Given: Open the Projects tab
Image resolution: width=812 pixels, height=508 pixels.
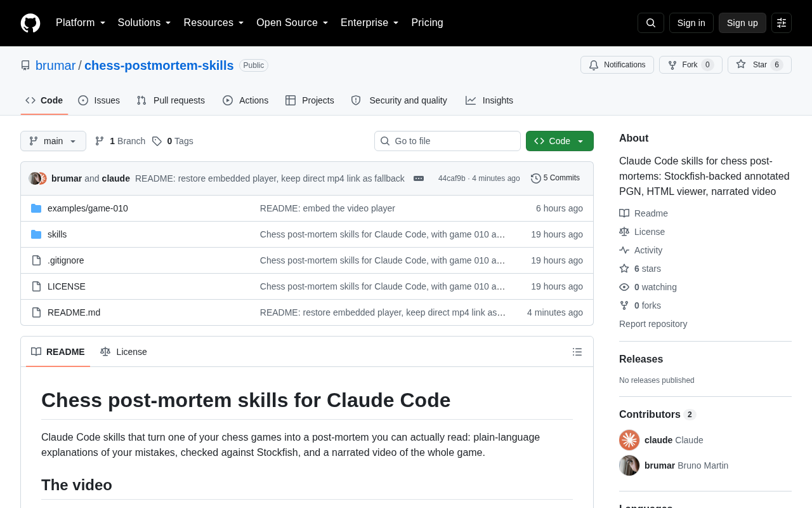Looking at the screenshot, I should click(x=310, y=100).
